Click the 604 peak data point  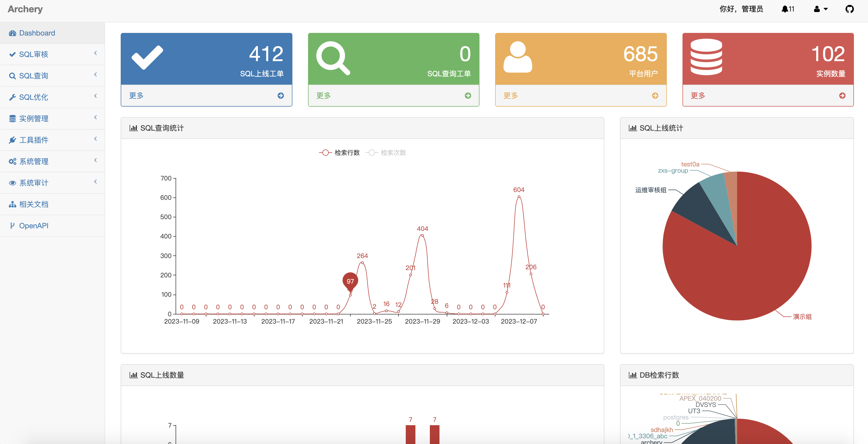pos(519,197)
